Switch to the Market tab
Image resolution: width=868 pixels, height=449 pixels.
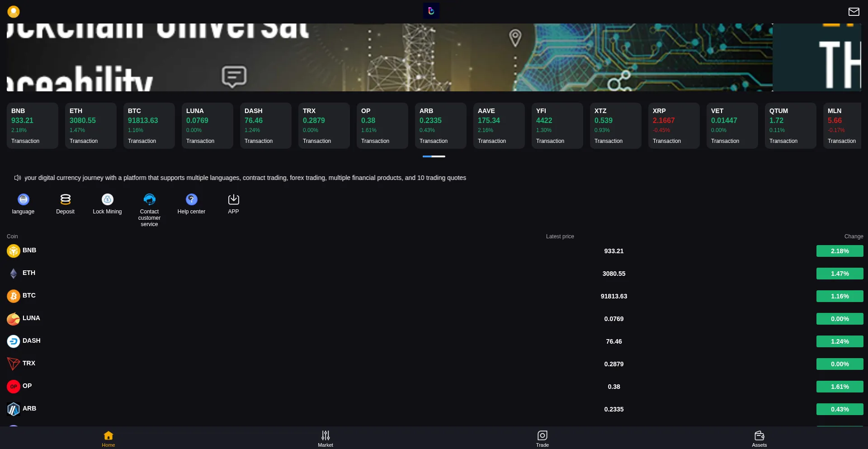point(325,438)
